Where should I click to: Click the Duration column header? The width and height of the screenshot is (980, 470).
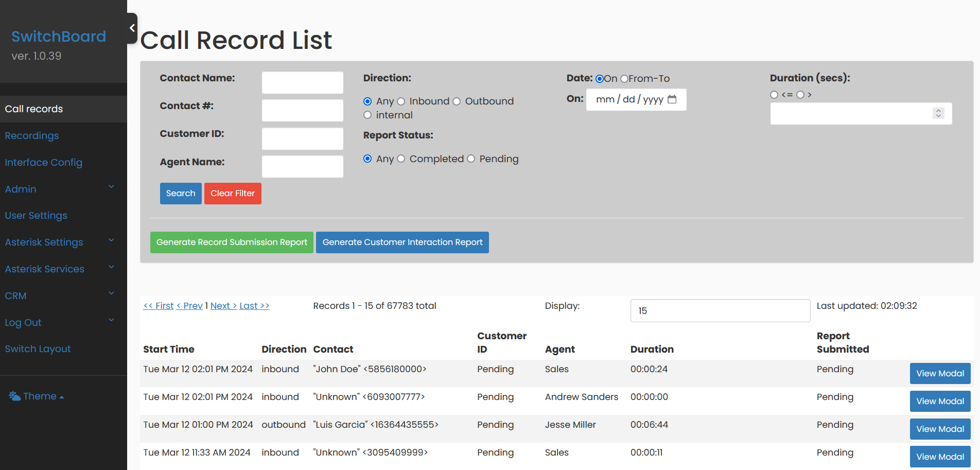tap(652, 350)
